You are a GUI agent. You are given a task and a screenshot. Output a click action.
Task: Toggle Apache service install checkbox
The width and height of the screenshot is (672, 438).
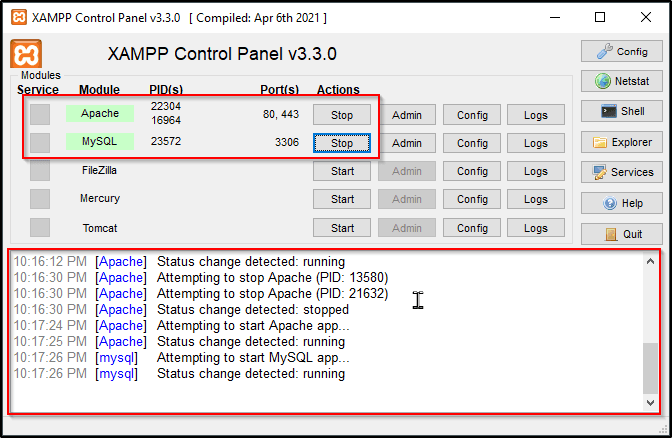point(40,114)
